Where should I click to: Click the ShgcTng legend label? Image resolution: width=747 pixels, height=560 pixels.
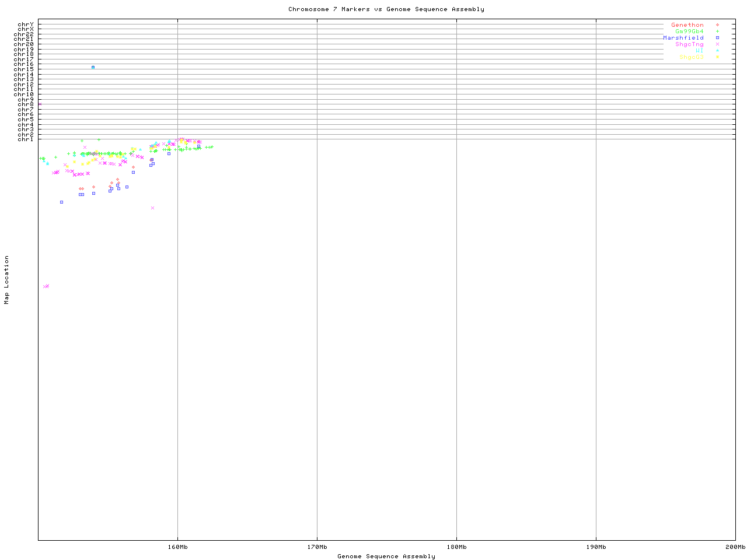point(689,44)
